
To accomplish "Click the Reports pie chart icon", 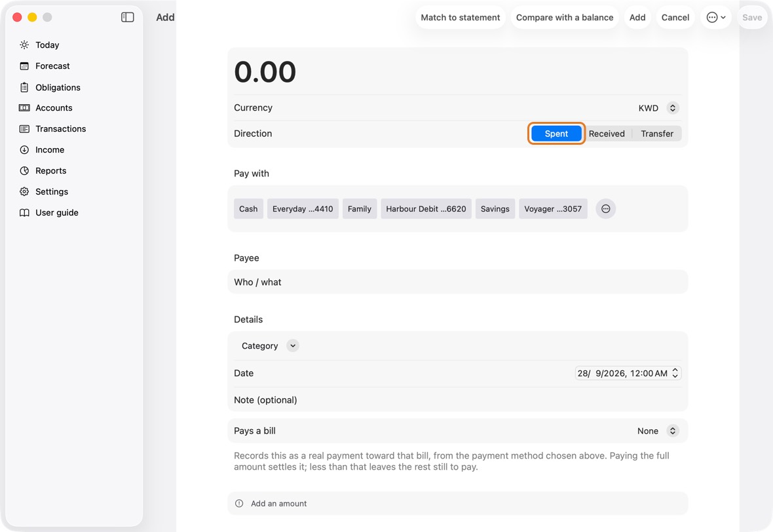I will click(24, 170).
